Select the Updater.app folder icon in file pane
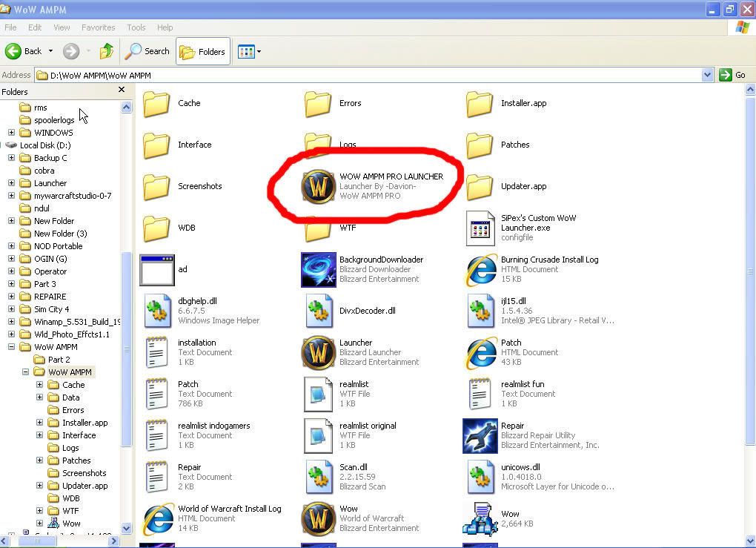This screenshot has height=548, width=756. coord(480,187)
